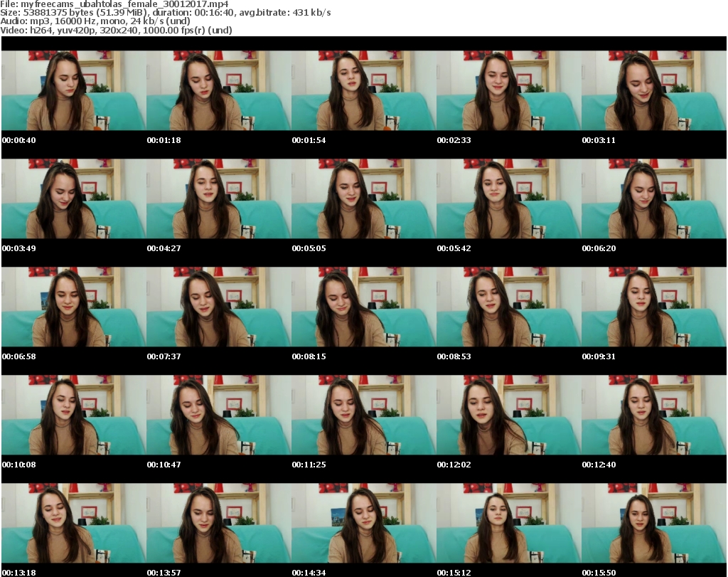This screenshot has width=728, height=577.
Task: Select the thumbnail above timestamp 00:15:50
Action: (654, 524)
